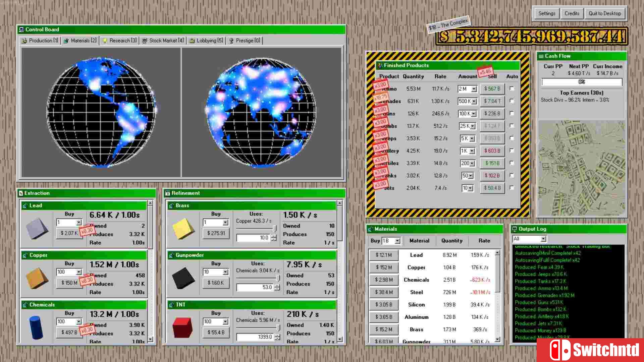Viewport: 644px width, 362px height.
Task: Click the Extraction panel title icon
Action: (x=21, y=193)
